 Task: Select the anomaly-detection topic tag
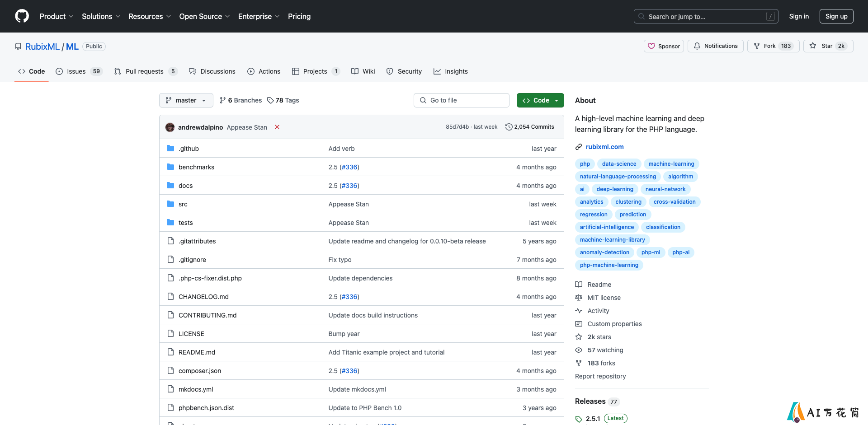point(604,252)
